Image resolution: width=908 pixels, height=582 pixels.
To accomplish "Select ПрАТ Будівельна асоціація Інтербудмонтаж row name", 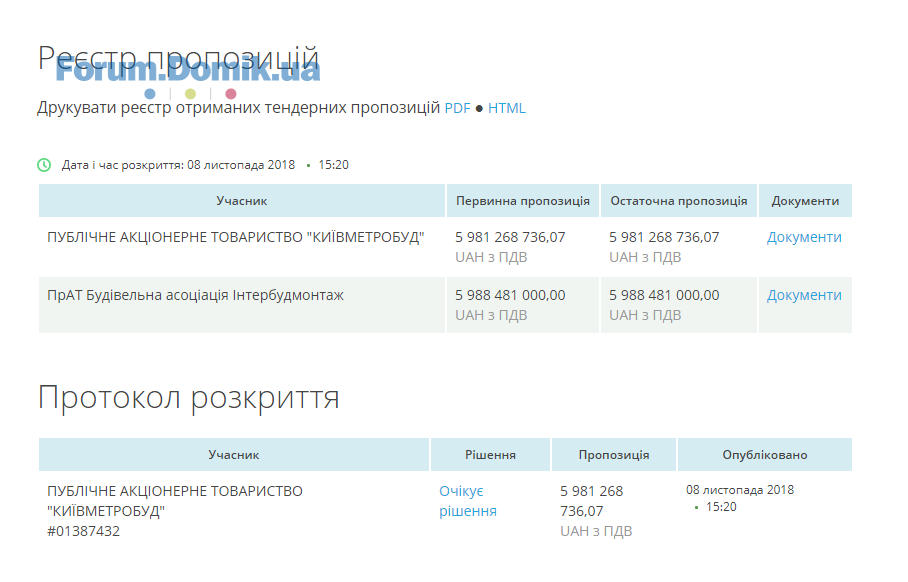I will pyautogui.click(x=195, y=295).
